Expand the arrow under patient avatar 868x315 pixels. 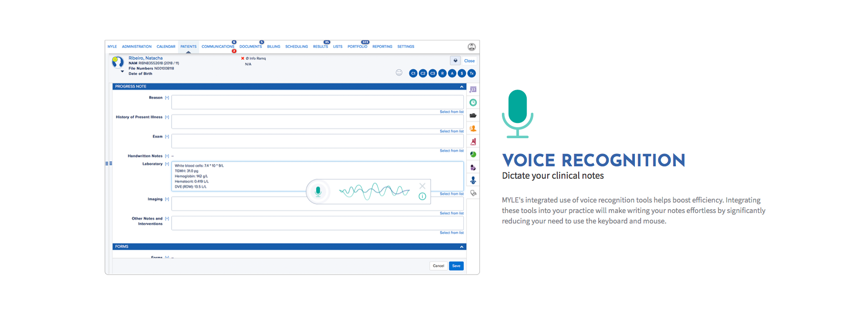pyautogui.click(x=122, y=71)
